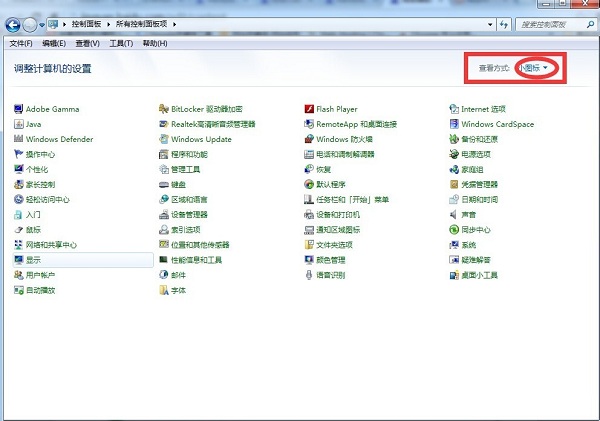600x421 pixels.
Task: Click the 默认程序 icon
Action: tap(309, 184)
